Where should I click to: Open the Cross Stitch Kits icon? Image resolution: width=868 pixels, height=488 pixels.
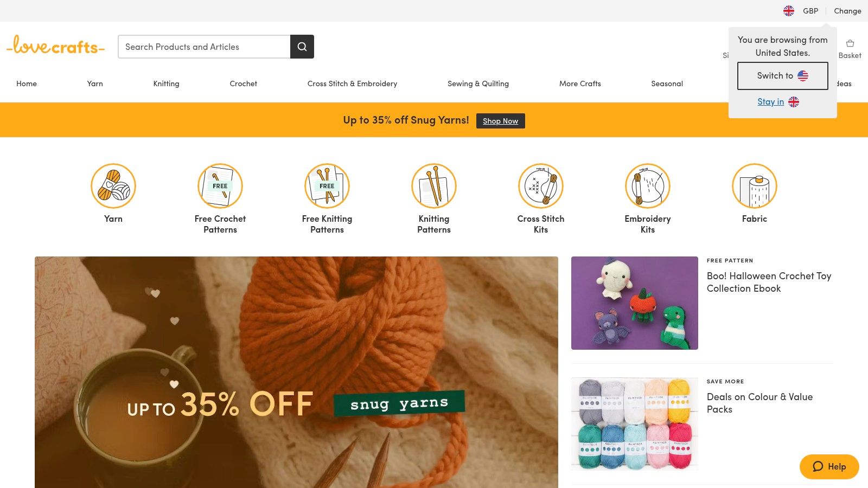coord(541,186)
